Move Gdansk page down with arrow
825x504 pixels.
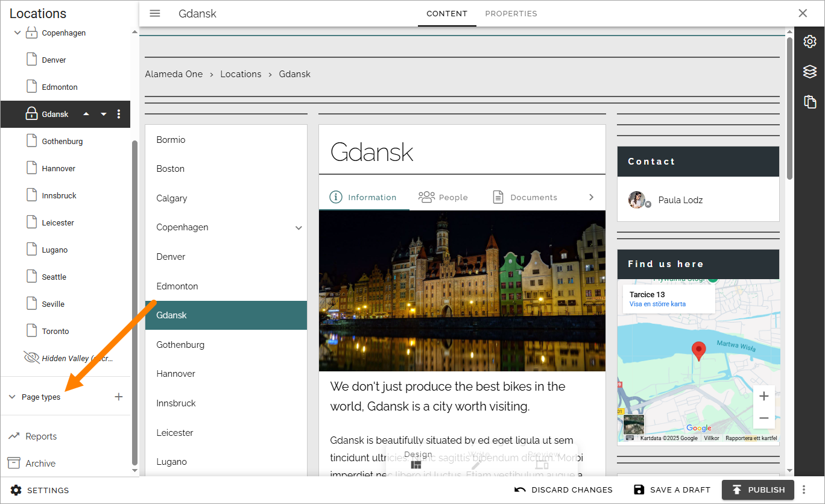click(104, 114)
